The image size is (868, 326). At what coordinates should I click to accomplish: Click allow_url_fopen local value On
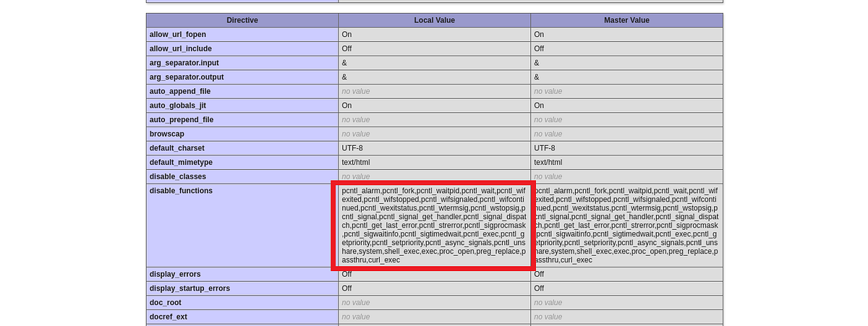point(346,35)
